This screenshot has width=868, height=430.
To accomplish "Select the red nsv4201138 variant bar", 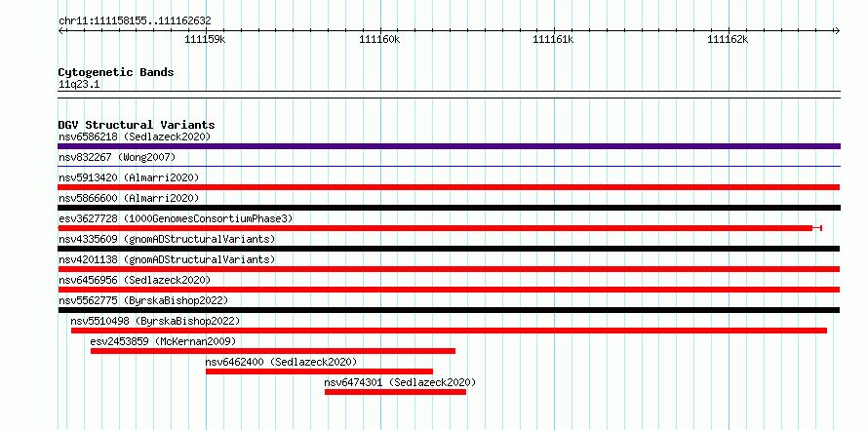I will [x=449, y=269].
